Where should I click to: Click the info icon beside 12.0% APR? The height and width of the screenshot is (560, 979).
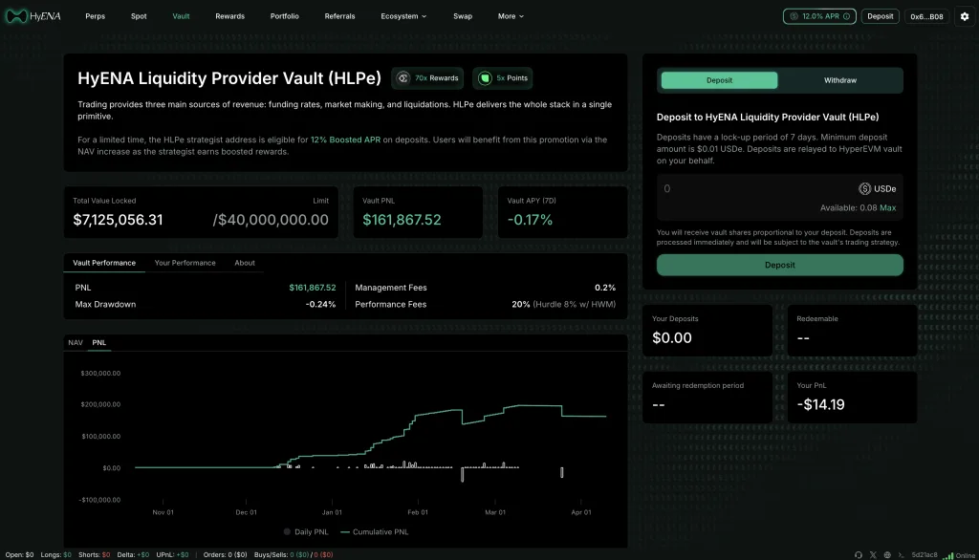click(847, 16)
